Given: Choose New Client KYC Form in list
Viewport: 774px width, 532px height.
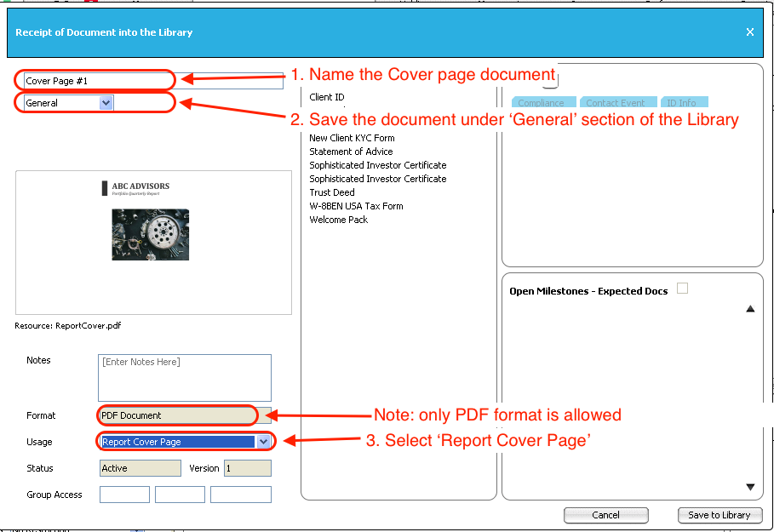Looking at the screenshot, I should pos(352,138).
